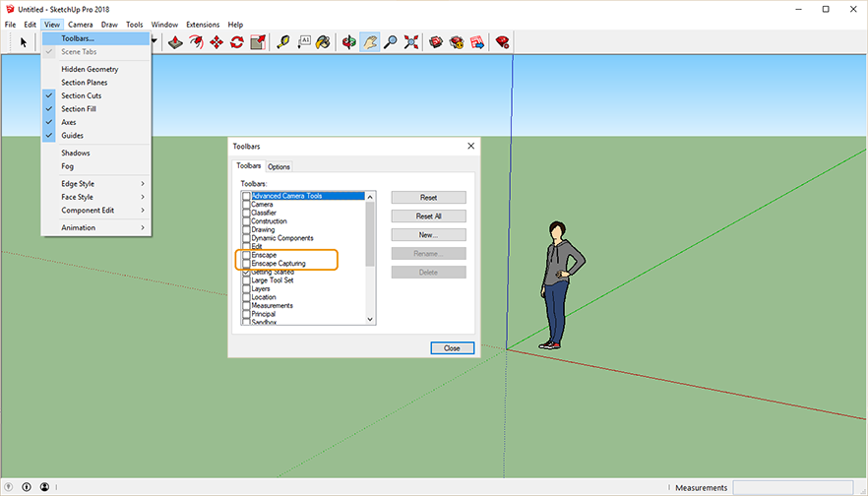Enable Fog from View menu
The image size is (868, 496).
tap(96, 166)
